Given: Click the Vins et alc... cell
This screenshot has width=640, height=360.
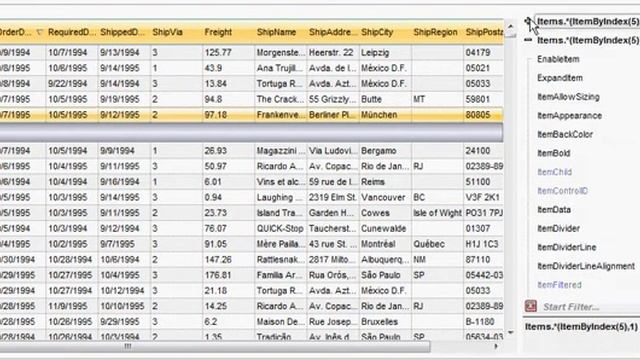Looking at the screenshot, I should point(280,182).
